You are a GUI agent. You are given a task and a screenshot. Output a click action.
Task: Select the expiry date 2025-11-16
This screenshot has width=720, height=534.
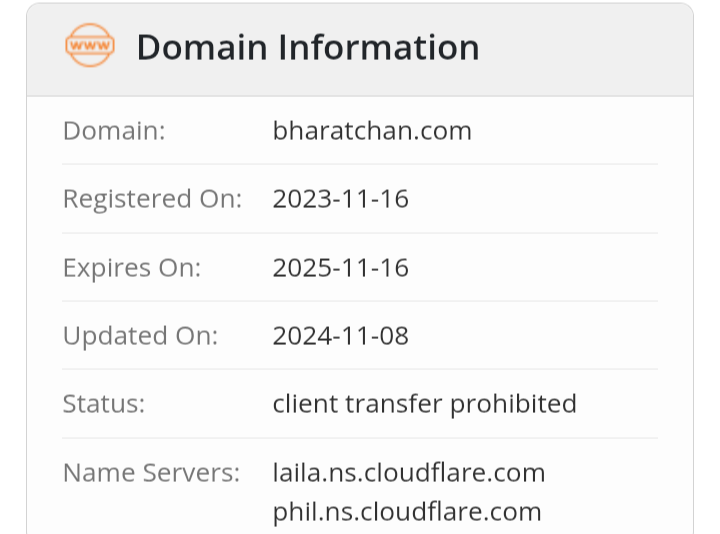point(340,268)
